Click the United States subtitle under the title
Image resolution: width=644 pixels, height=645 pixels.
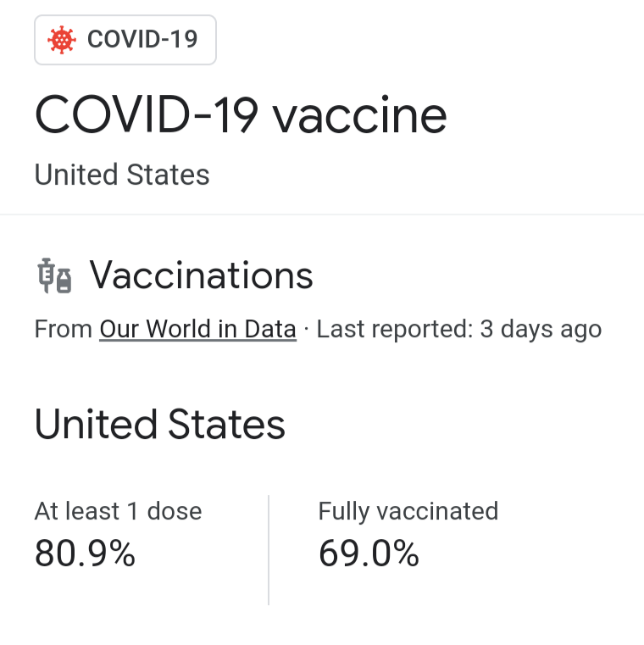(122, 175)
